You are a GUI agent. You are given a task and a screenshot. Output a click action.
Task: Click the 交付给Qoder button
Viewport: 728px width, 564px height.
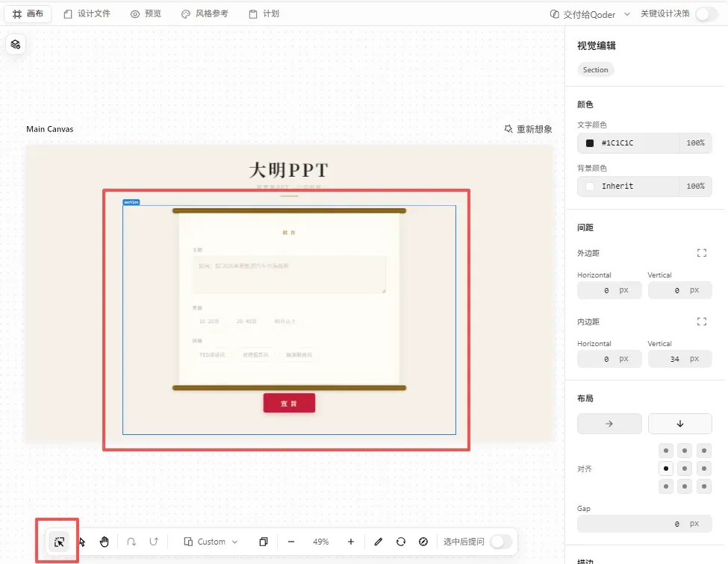(x=582, y=14)
